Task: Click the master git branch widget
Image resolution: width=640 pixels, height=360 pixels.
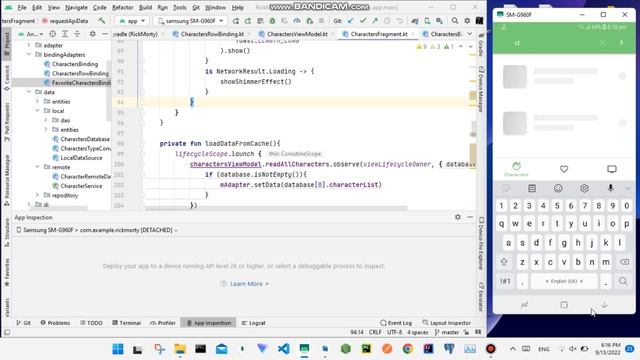Action: tap(447, 333)
